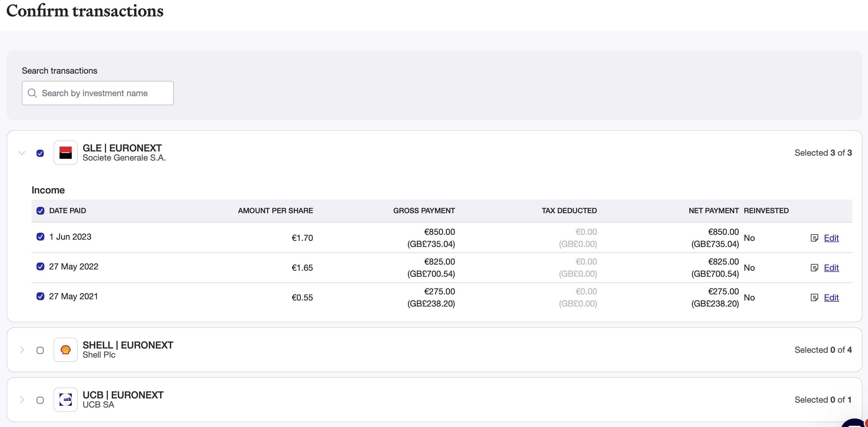
Task: Click the Societe Generale logo icon
Action: pyautogui.click(x=65, y=153)
